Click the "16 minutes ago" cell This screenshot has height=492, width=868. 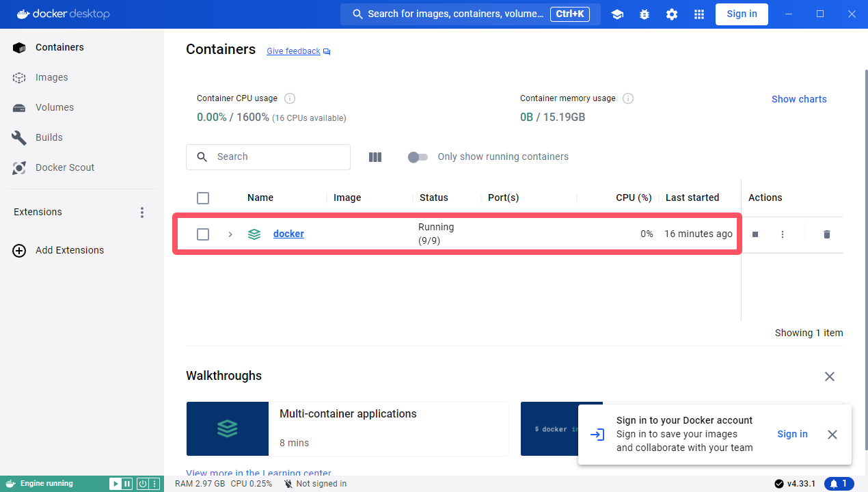coord(699,234)
